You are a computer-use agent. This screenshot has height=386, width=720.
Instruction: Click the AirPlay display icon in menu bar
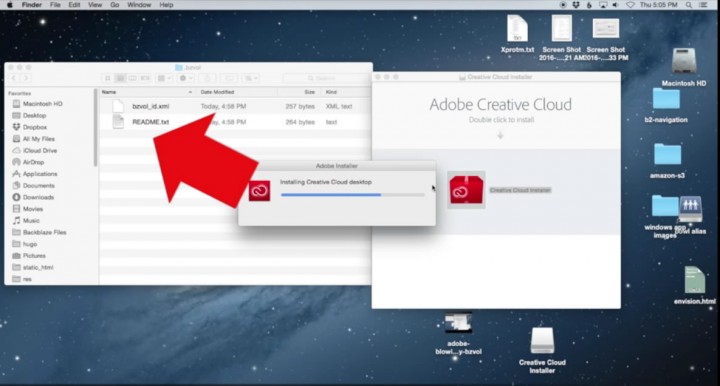click(603, 5)
